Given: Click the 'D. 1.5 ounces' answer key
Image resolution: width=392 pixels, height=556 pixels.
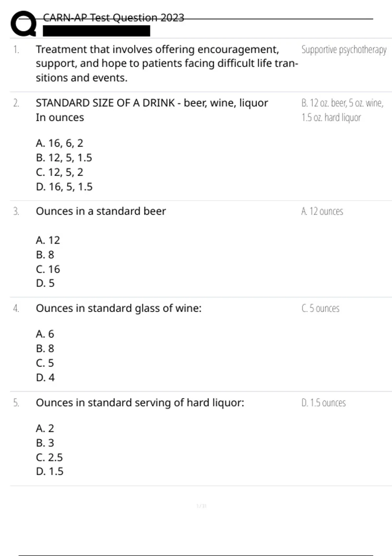Looking at the screenshot, I should pyautogui.click(x=323, y=403).
